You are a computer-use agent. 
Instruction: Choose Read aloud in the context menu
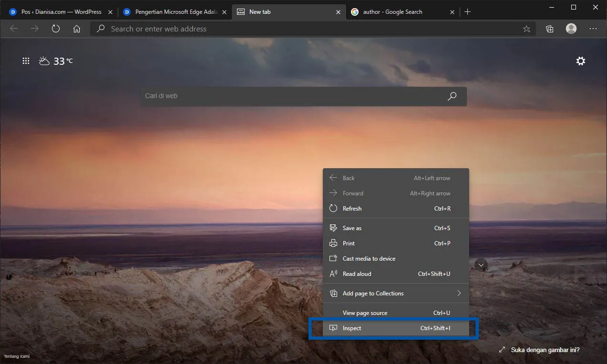[x=357, y=273]
